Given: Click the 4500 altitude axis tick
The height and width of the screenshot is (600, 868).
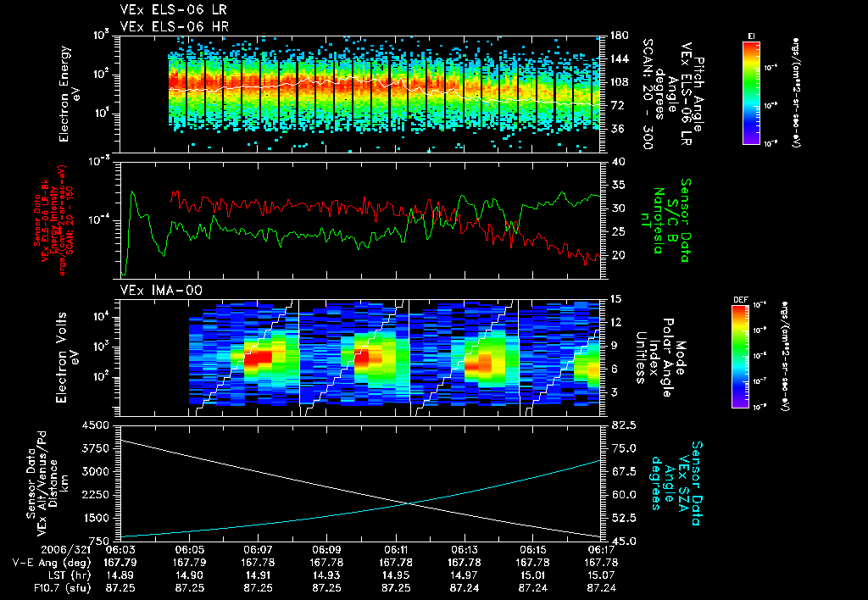Looking at the screenshot, I should 95,425.
